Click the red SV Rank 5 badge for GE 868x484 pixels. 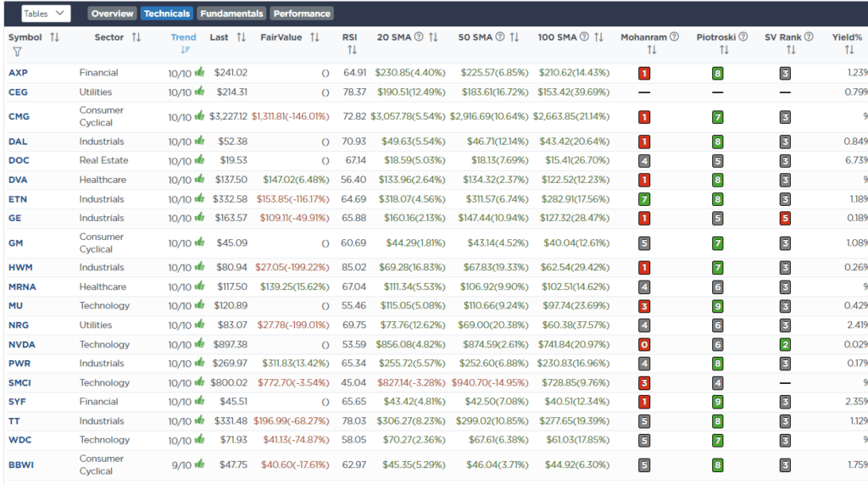[785, 218]
